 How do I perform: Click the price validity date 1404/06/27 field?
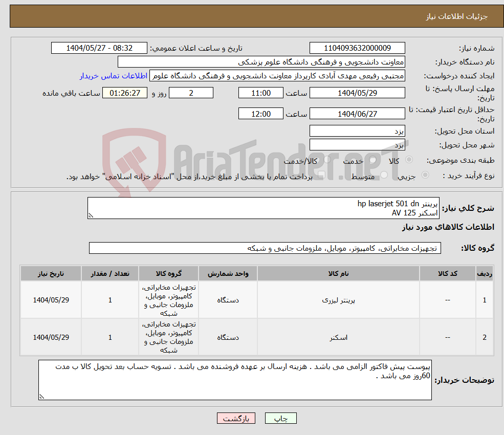[x=357, y=114]
